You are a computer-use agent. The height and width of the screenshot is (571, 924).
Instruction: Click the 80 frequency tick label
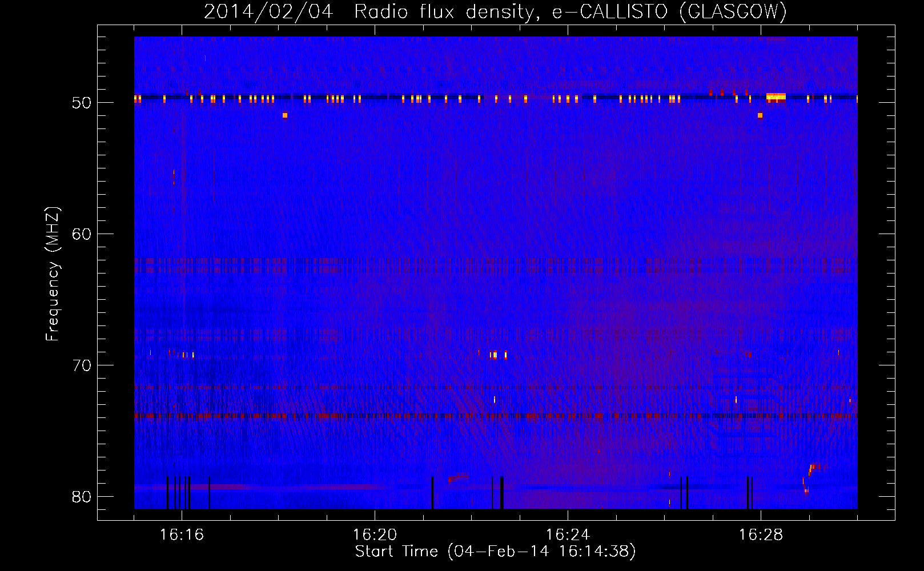coord(82,497)
